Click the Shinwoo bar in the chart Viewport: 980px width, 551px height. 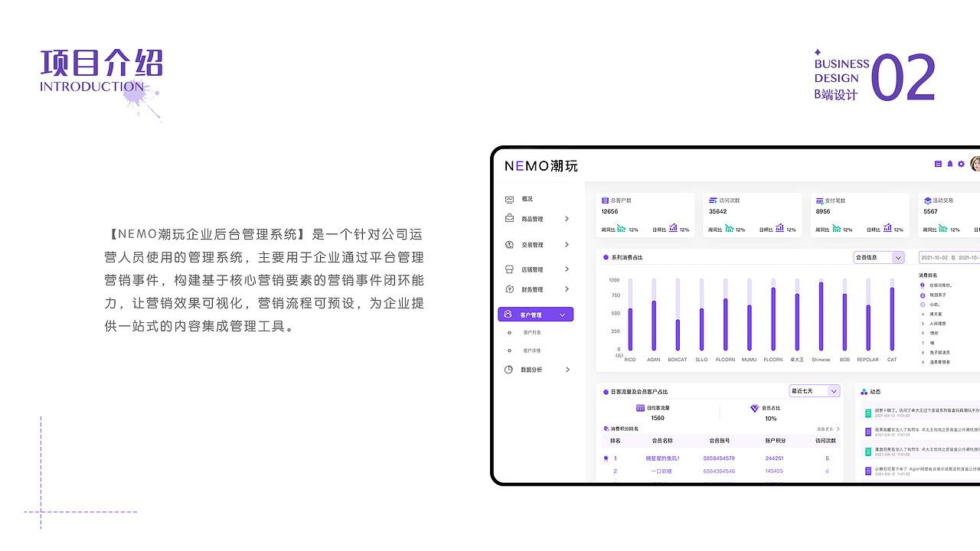click(x=821, y=316)
